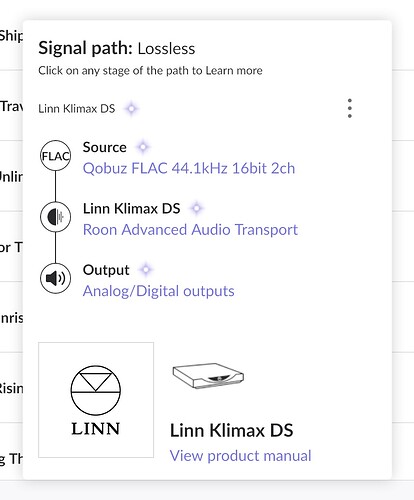The height and width of the screenshot is (500, 414).
Task: Click the Signal path: Lossless heading
Action: (117, 48)
